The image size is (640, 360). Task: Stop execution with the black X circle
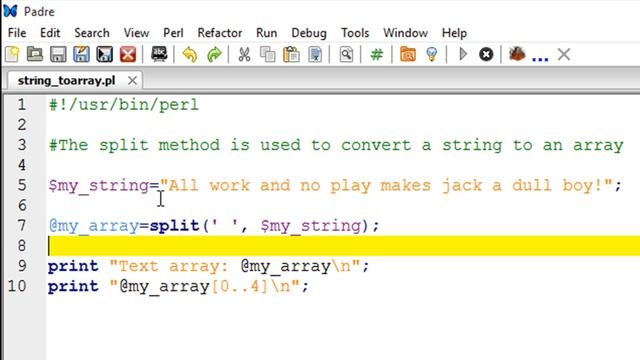tap(486, 54)
